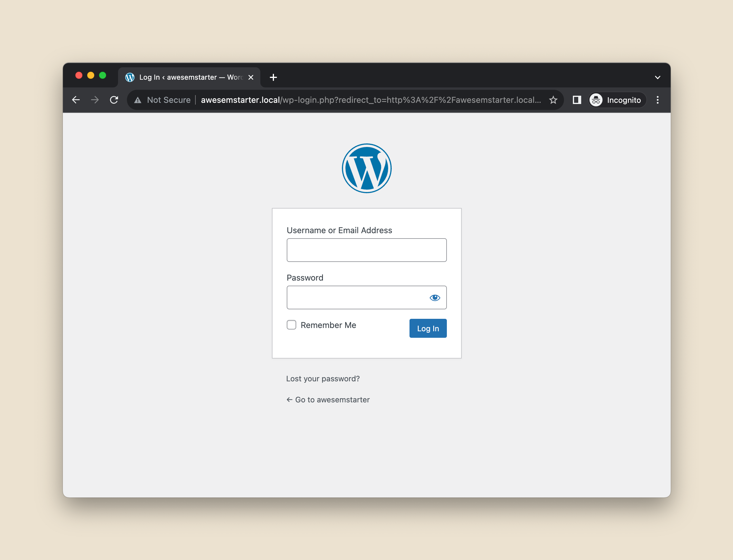Focus the Username or Email Address field
The width and height of the screenshot is (733, 560).
point(366,250)
